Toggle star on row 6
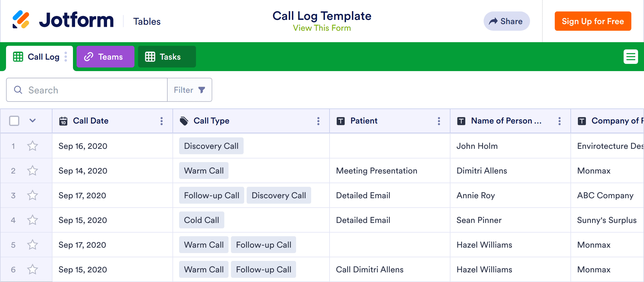This screenshot has height=282, width=644. coord(33,270)
